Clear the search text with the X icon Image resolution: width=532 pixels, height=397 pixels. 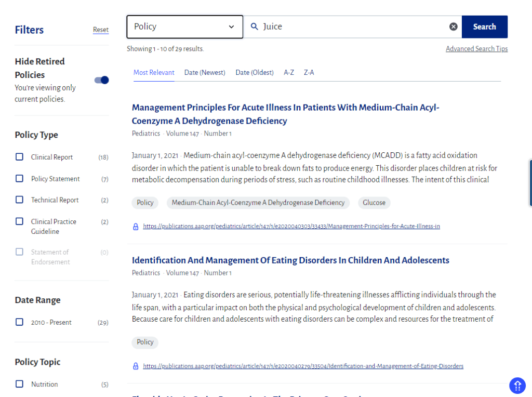click(453, 27)
